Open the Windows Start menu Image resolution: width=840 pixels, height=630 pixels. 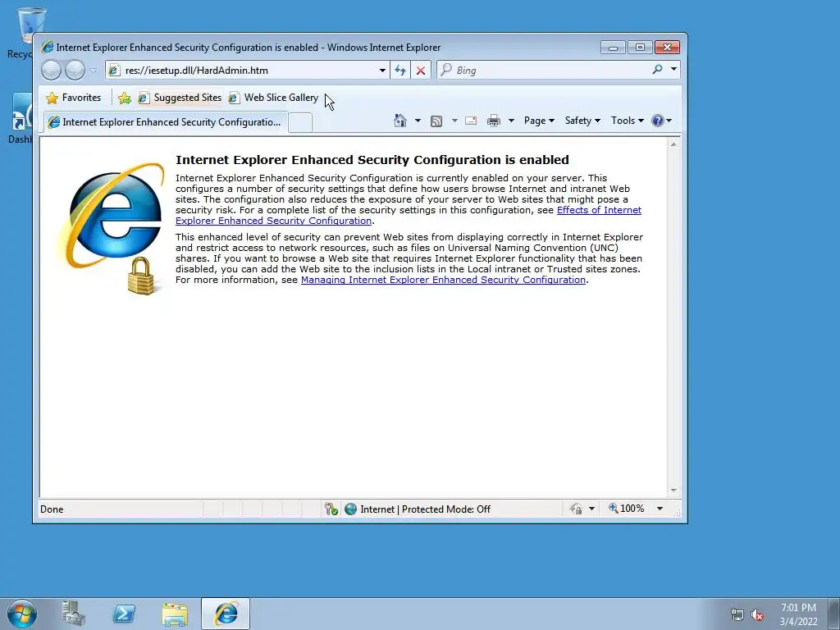22,614
